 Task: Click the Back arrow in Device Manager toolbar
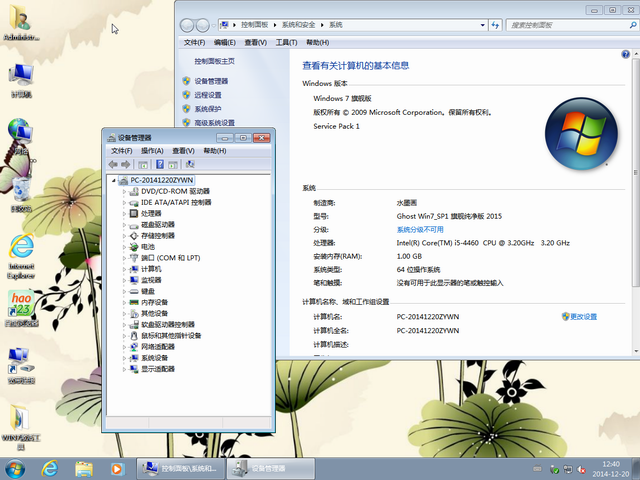(113, 164)
